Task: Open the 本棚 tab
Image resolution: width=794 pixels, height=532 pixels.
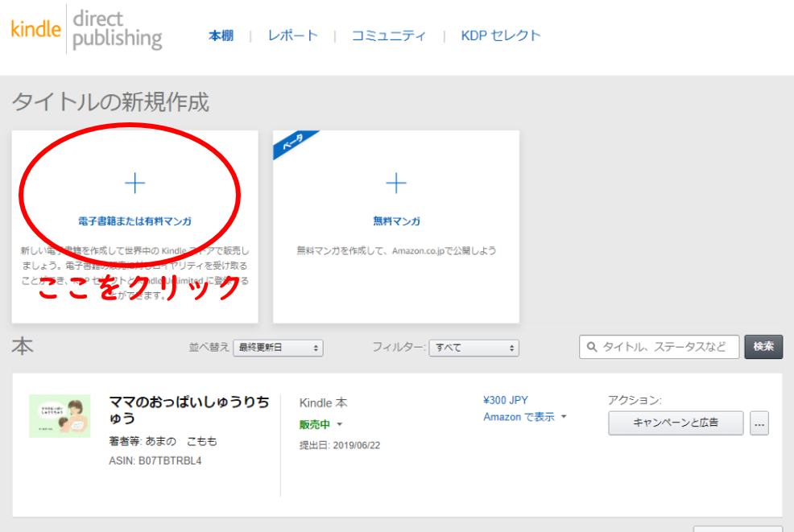Action: [x=221, y=36]
